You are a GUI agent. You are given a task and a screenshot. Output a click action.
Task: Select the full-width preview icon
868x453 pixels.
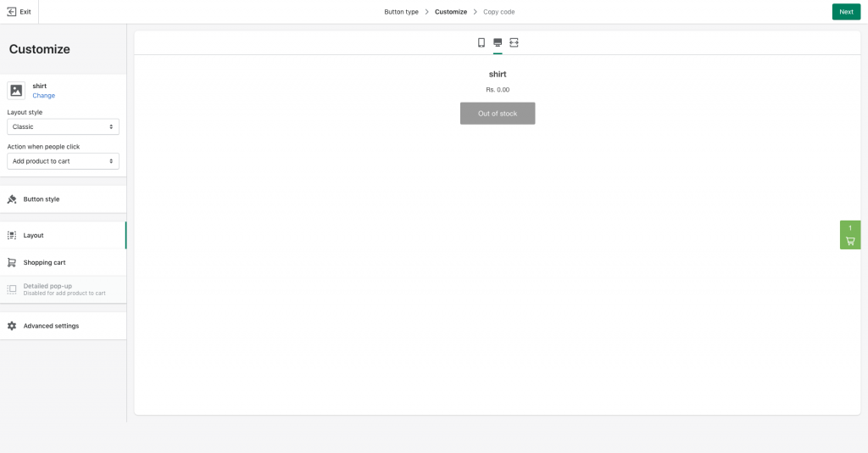pyautogui.click(x=514, y=42)
